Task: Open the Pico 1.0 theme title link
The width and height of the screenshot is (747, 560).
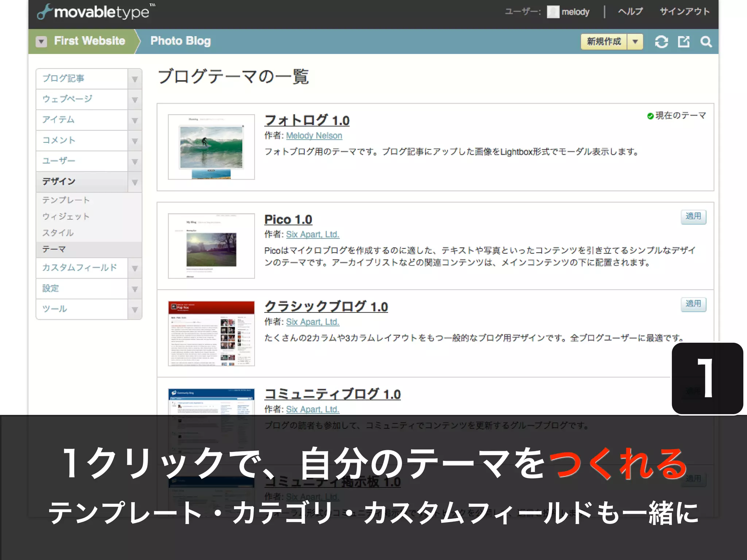Action: 288,219
